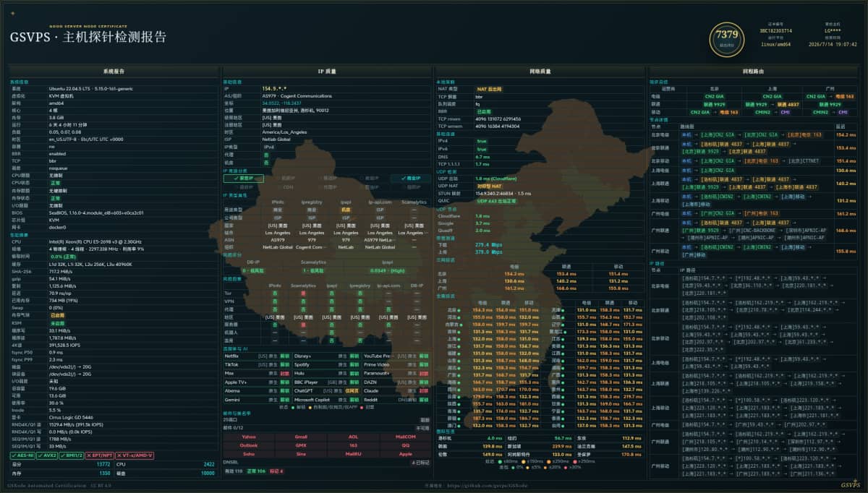The width and height of the screenshot is (868, 493).
Task: Select the 回程路由 panel header
Action: [752, 72]
